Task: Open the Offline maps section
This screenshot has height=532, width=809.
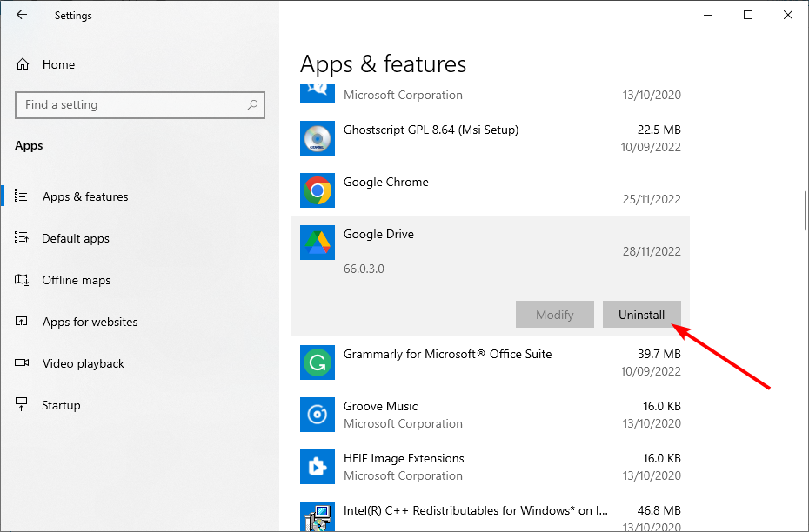Action: click(x=77, y=280)
